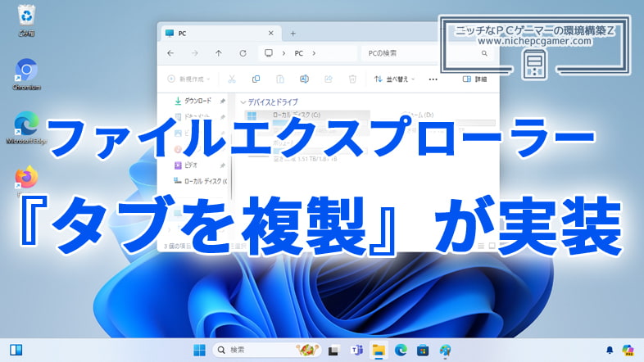Open the Recycle Bin desktop icon
Viewport: 644px width, 362px height.
pyautogui.click(x=26, y=20)
